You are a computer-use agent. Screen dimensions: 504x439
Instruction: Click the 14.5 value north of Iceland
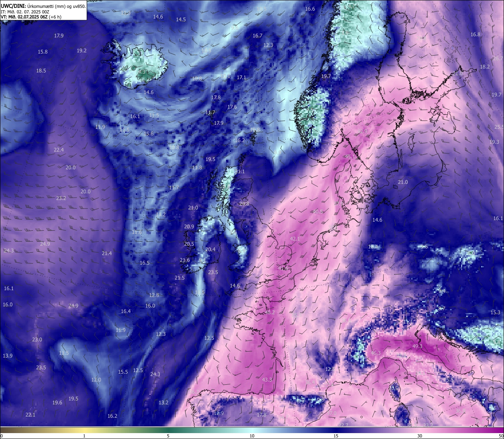(181, 19)
